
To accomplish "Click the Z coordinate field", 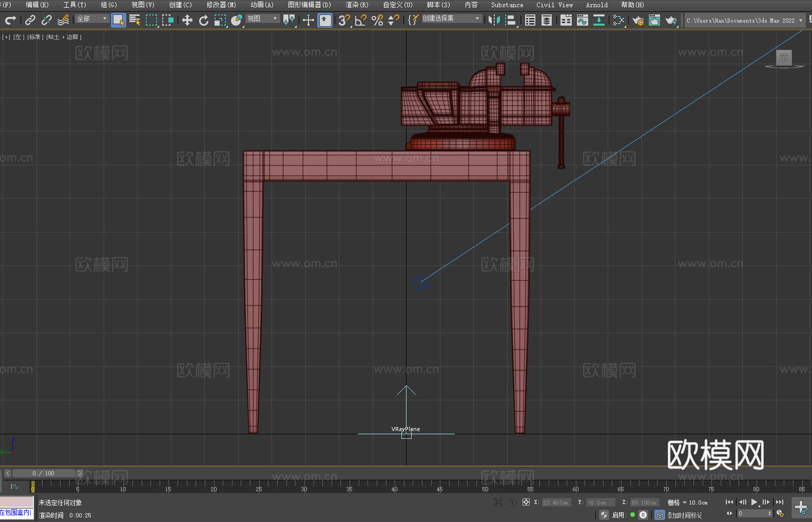I will (644, 502).
